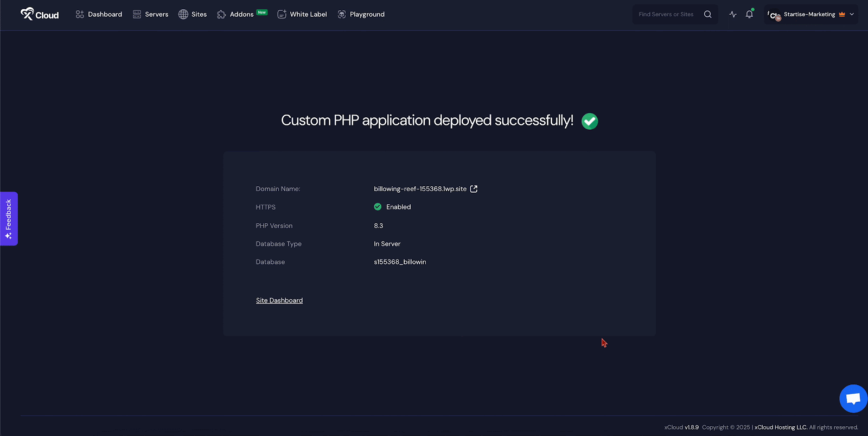Click the PHP version value 8.3

click(x=379, y=226)
